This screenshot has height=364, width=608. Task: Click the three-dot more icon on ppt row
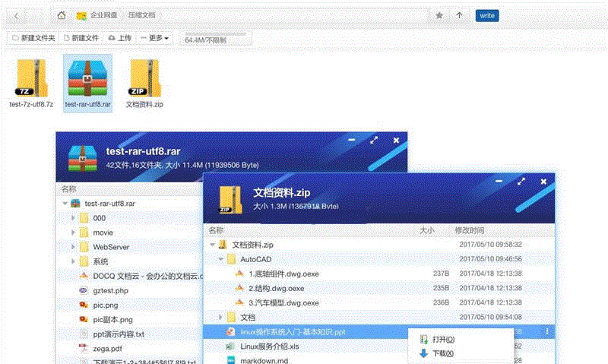pos(546,331)
